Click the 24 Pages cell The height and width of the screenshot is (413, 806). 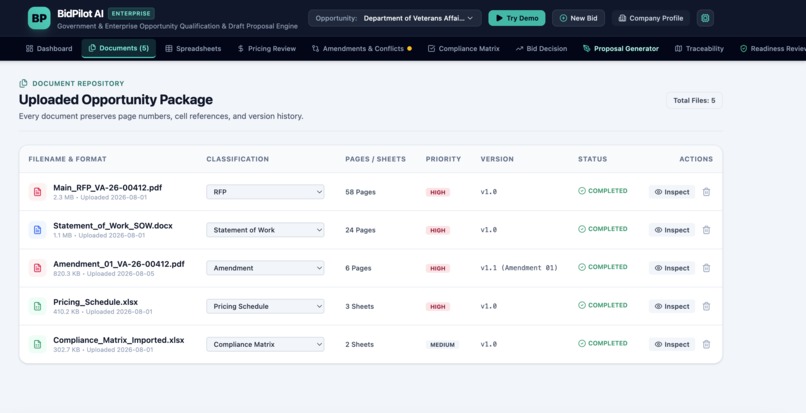(x=360, y=230)
